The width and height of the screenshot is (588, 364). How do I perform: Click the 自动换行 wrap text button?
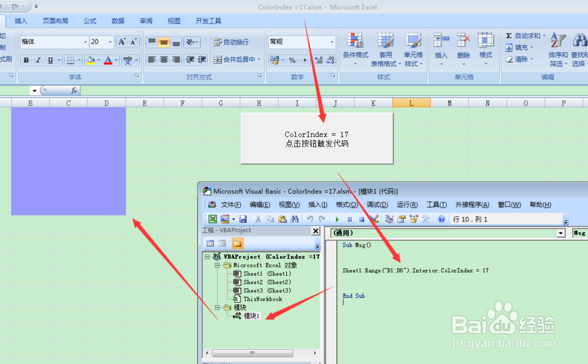(x=231, y=42)
